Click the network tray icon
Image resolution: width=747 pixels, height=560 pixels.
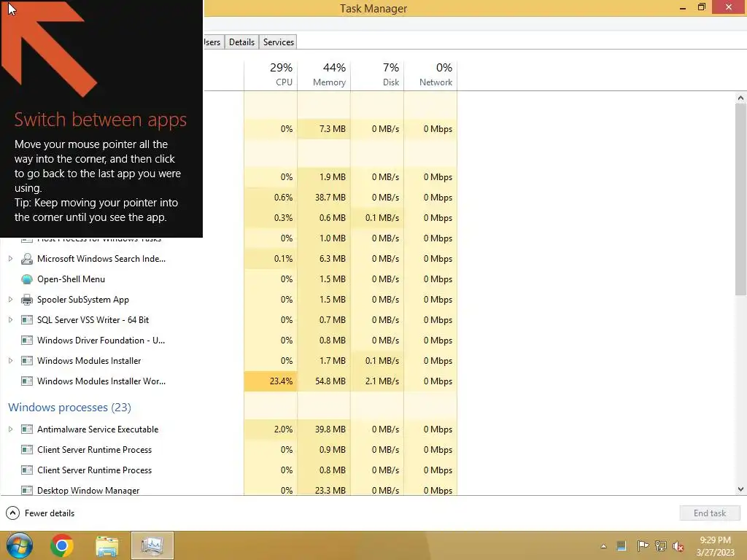click(x=661, y=546)
